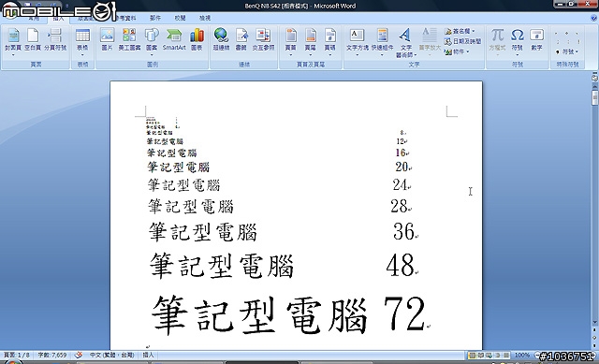The image size is (599, 364).
Task: Insert a page break (分頁符號)
Action: click(x=55, y=40)
